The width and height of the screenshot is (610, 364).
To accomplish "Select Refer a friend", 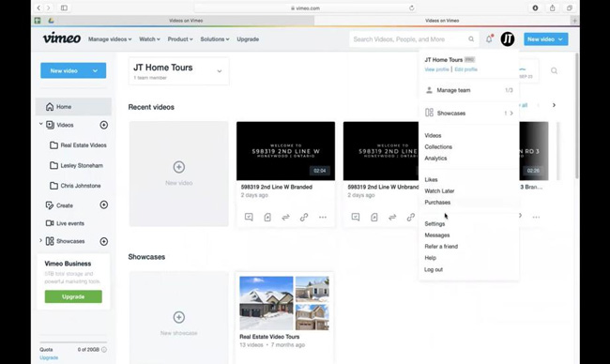I will click(441, 246).
